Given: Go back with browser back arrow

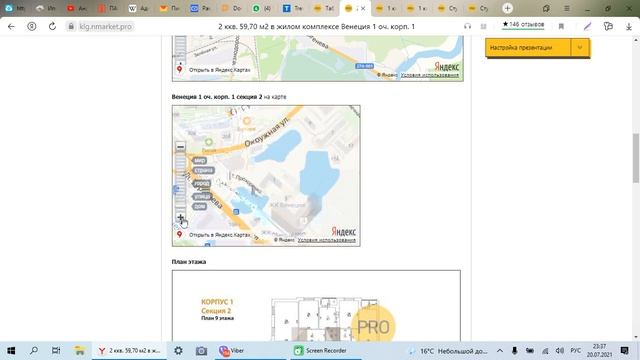Looking at the screenshot, I should click(x=11, y=27).
